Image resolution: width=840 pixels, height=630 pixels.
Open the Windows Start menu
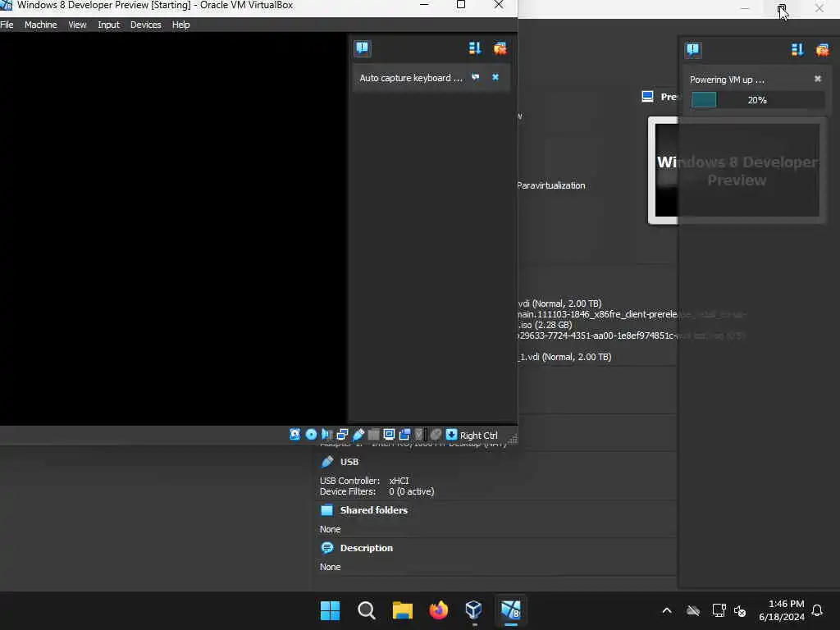click(330, 610)
